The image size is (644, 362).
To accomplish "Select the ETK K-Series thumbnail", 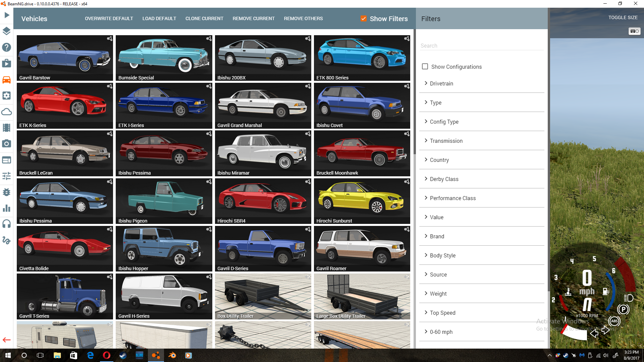I will (x=65, y=106).
